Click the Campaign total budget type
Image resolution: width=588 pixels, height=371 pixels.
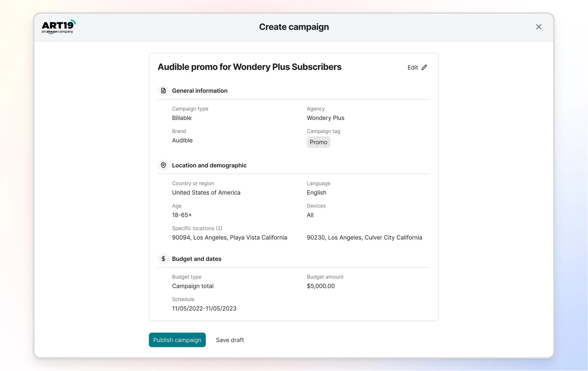pyautogui.click(x=193, y=286)
